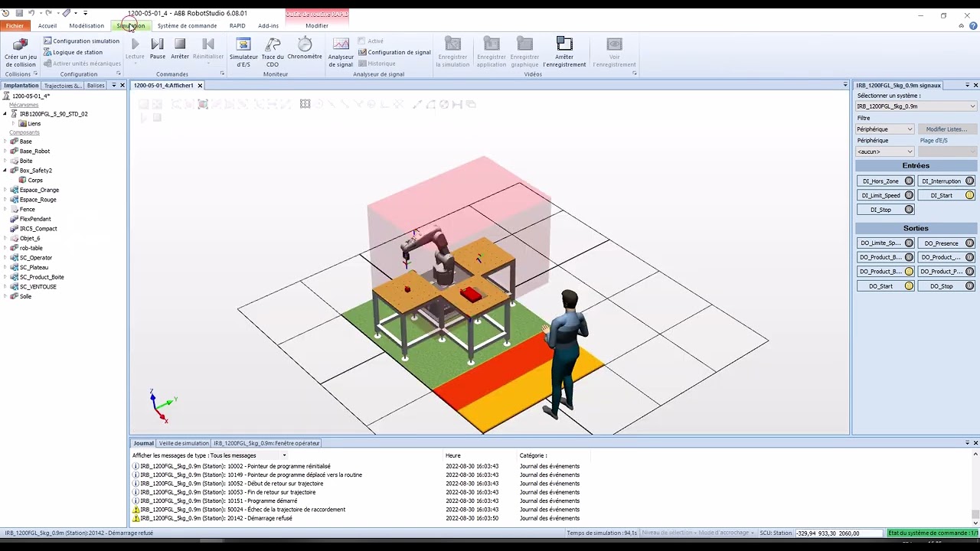Open the Add-ins ribbon tab

tap(269, 26)
